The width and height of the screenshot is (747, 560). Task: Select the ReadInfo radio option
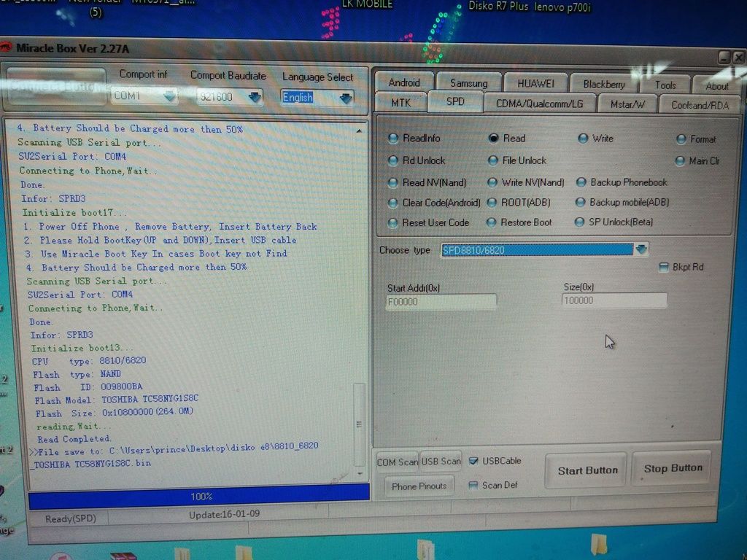tap(394, 139)
